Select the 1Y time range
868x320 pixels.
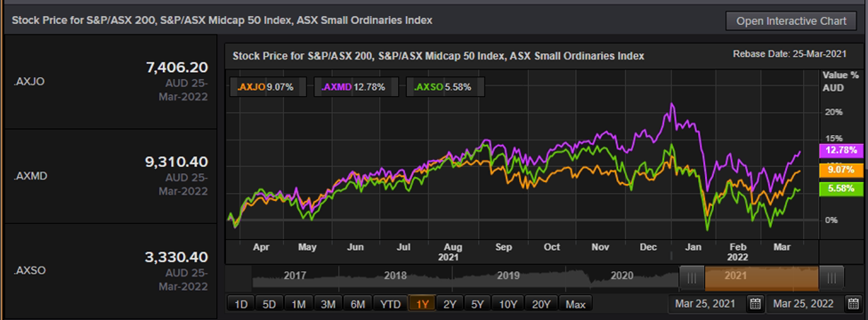click(422, 303)
